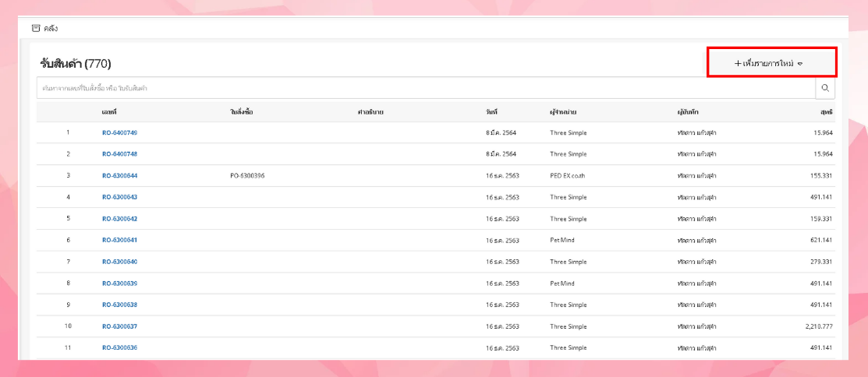Click the ผู้จำหน่าย column header
Image resolution: width=868 pixels, height=377 pixels.
tap(562, 112)
